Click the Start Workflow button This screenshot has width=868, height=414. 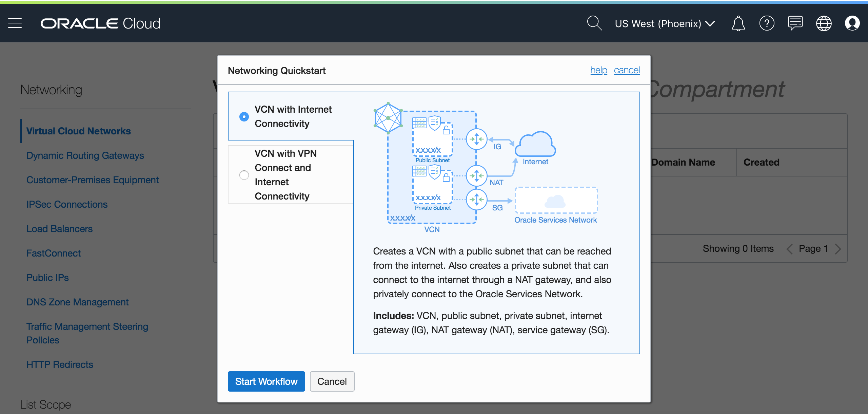tap(266, 381)
